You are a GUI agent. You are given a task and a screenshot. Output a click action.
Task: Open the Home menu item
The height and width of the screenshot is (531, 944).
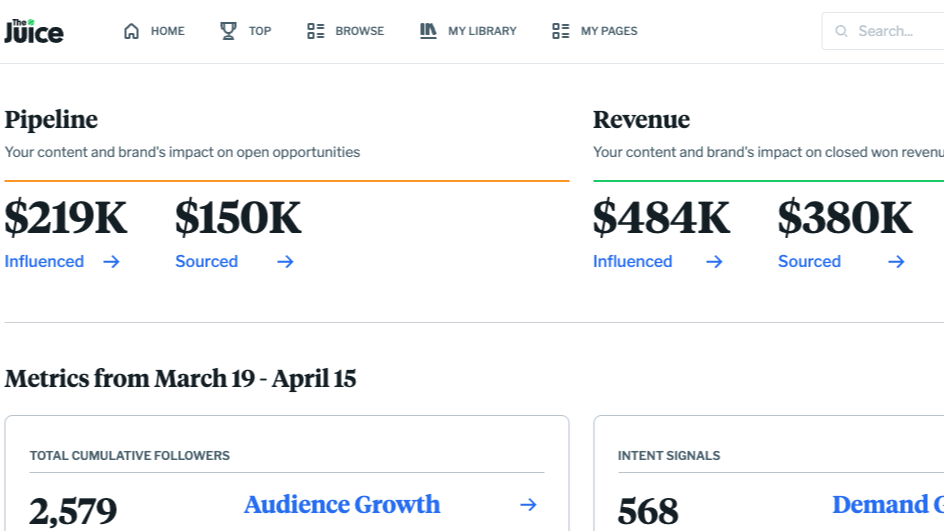167,31
